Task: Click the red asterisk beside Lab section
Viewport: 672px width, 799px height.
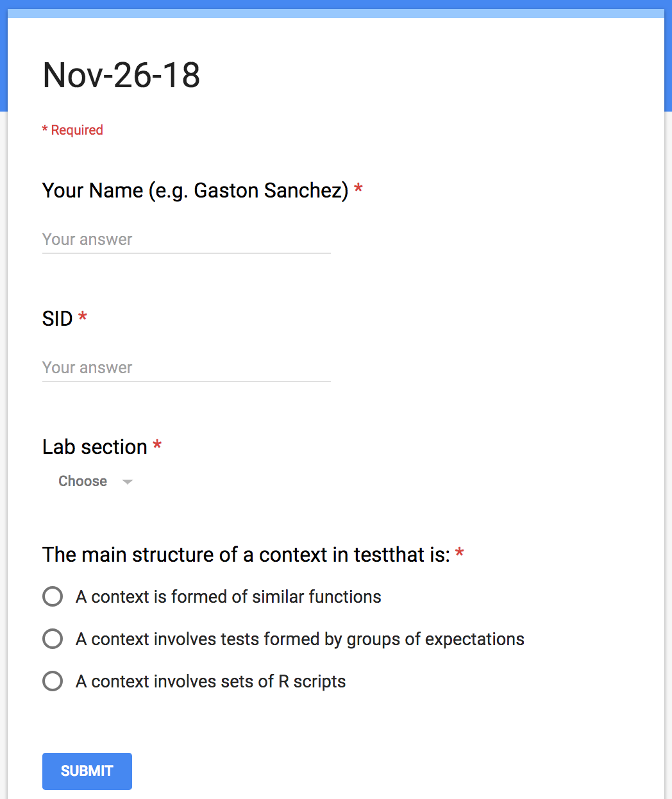Action: pyautogui.click(x=157, y=444)
